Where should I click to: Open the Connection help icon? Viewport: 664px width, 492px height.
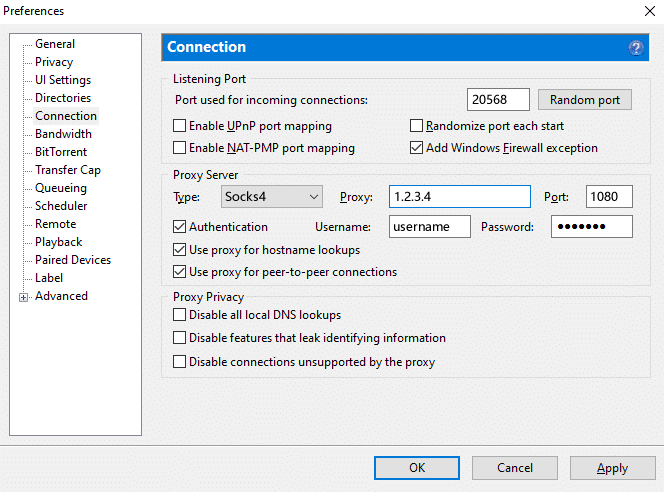(636, 47)
